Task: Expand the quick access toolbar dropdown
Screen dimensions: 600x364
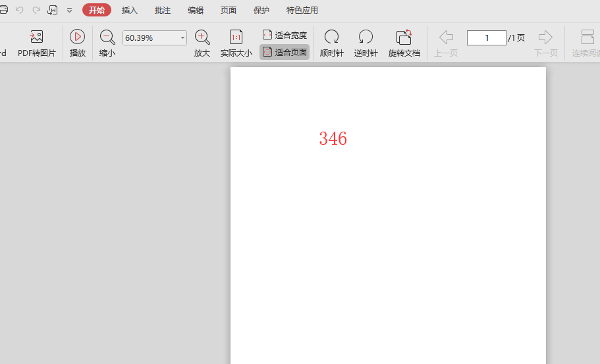Action: pyautogui.click(x=69, y=11)
